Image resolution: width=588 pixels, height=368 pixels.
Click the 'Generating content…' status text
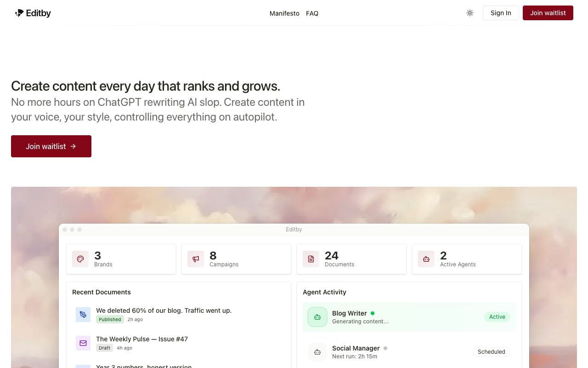360,322
